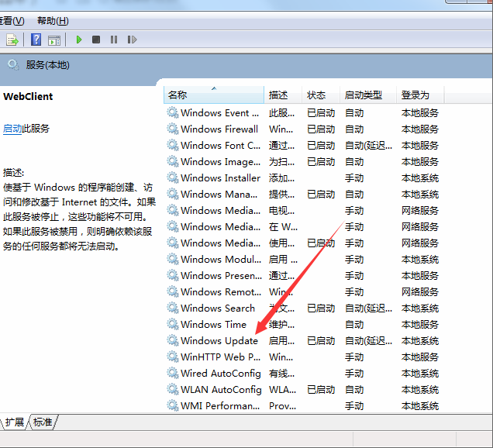Switch to the 标准 tab
This screenshot has width=493, height=448.
coord(43,422)
